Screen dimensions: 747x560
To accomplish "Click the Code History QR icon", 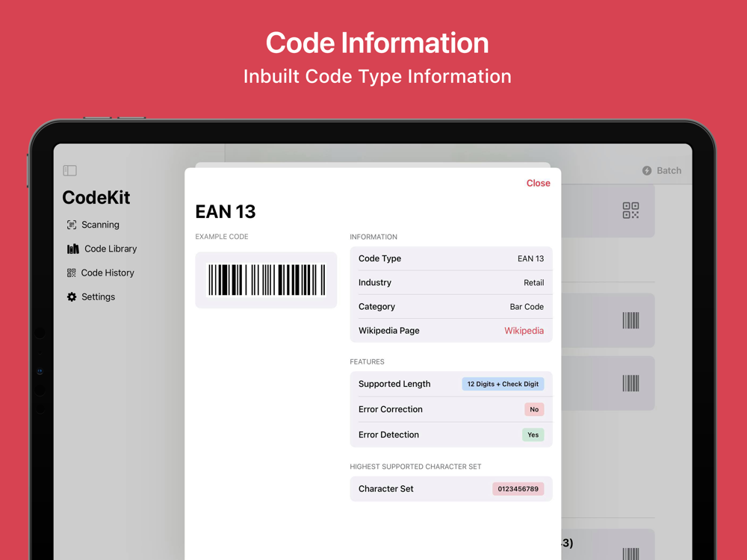I will (72, 273).
